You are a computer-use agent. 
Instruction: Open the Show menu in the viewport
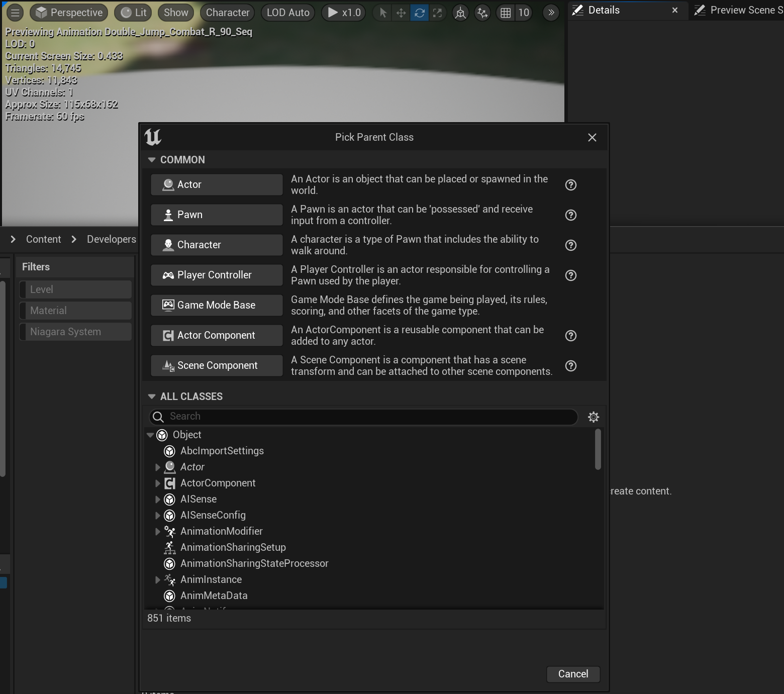click(x=175, y=13)
